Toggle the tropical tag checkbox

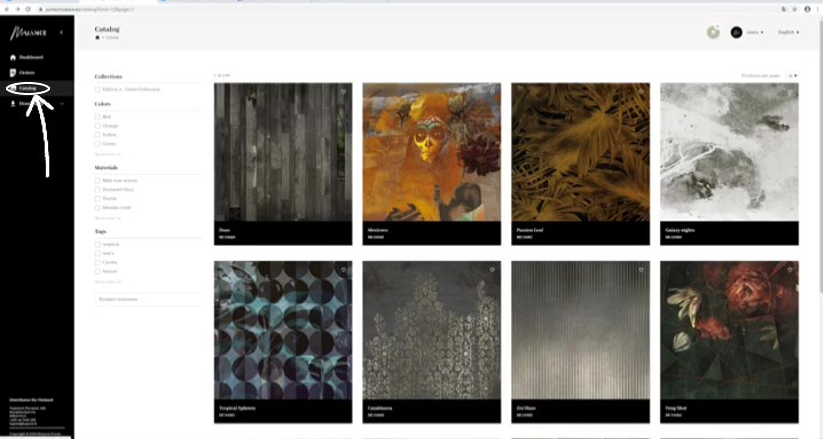[98, 244]
